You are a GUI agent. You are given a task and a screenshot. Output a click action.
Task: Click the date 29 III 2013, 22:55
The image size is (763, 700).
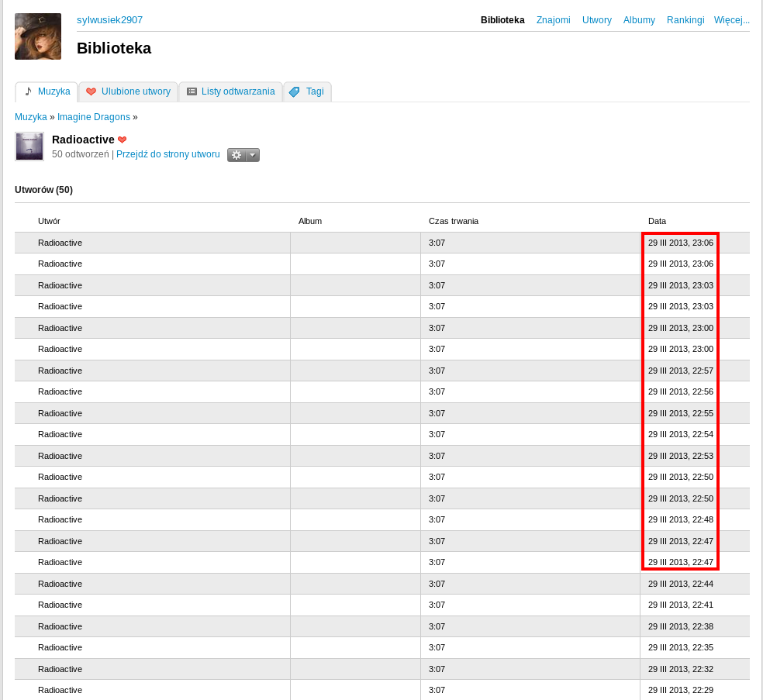pyautogui.click(x=681, y=413)
